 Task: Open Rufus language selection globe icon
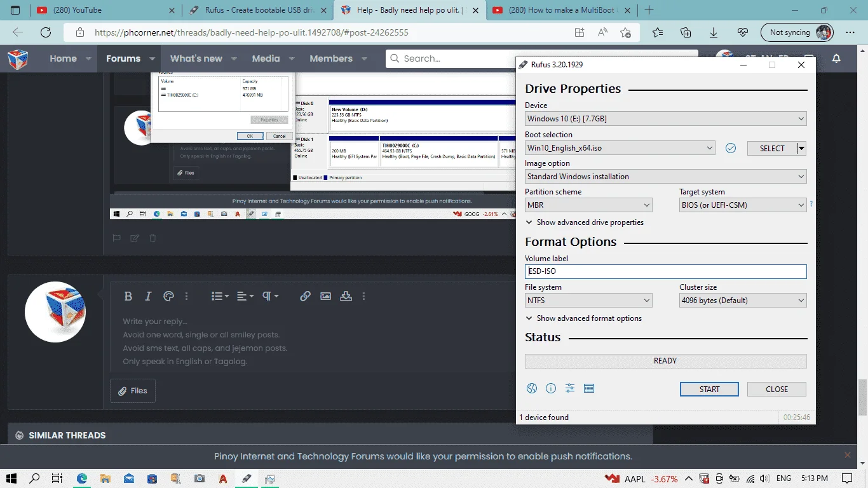tap(532, 388)
